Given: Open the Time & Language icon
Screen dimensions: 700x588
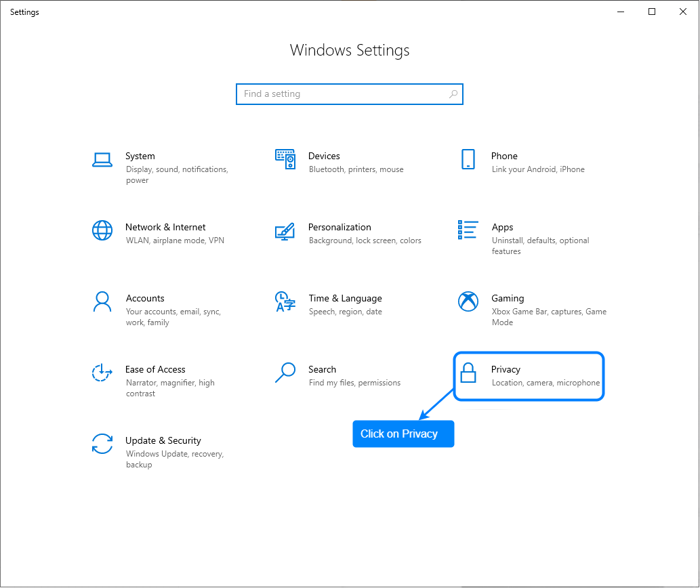Looking at the screenshot, I should pyautogui.click(x=285, y=301).
